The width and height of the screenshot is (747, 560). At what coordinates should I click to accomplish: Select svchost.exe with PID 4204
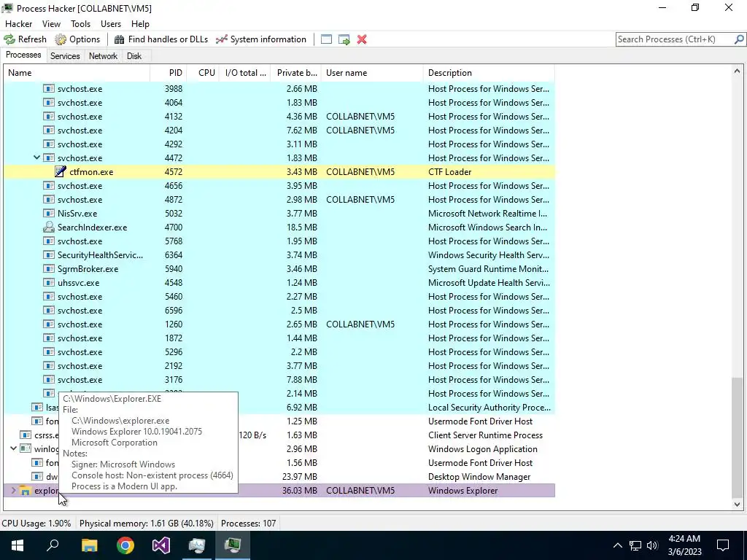point(279,131)
